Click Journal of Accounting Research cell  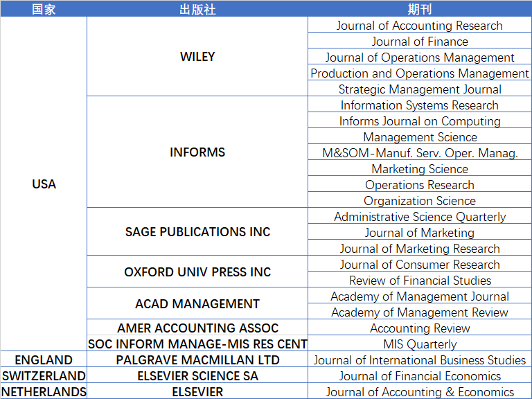click(420, 25)
